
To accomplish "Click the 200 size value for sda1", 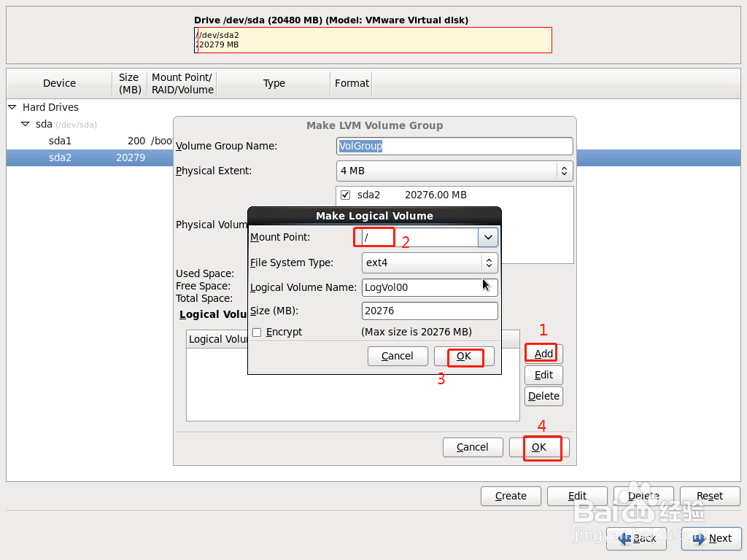I will (x=136, y=141).
